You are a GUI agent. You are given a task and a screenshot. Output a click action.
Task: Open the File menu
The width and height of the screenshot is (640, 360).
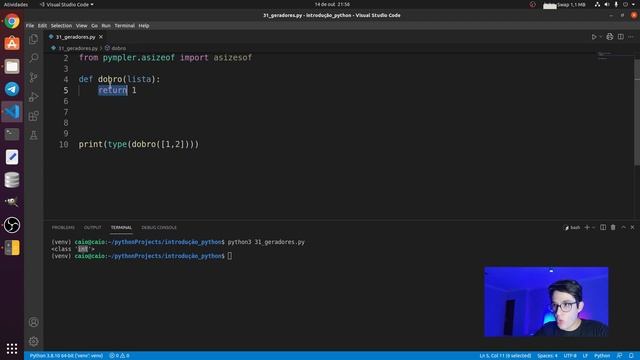click(30, 26)
